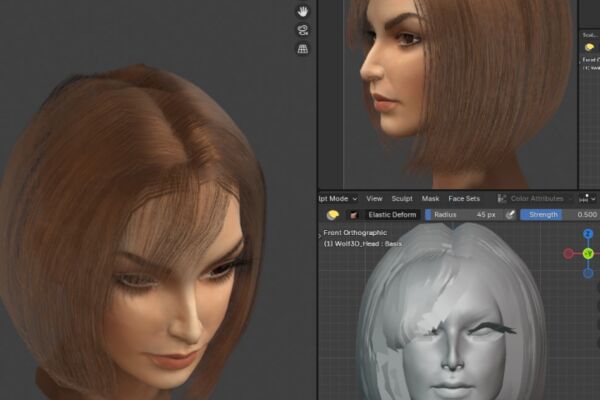Click the red X axis gizmo handle
Image resolution: width=600 pixels, height=400 pixels.
569,253
